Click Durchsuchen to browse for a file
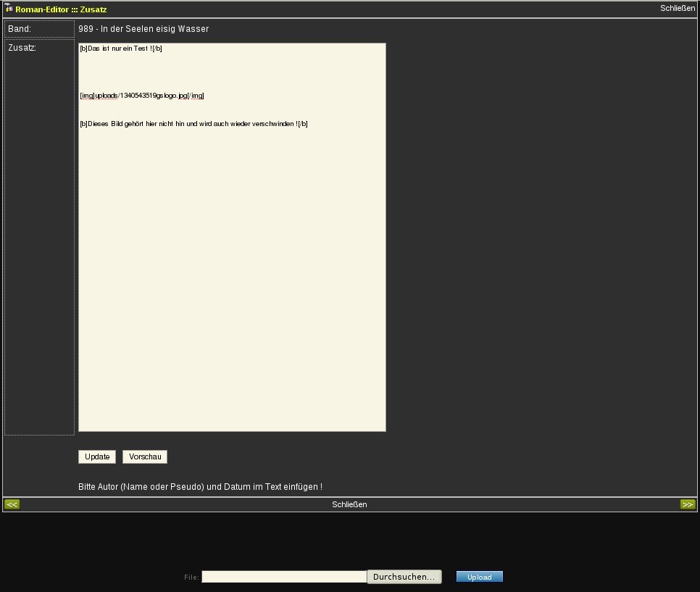 (x=404, y=577)
